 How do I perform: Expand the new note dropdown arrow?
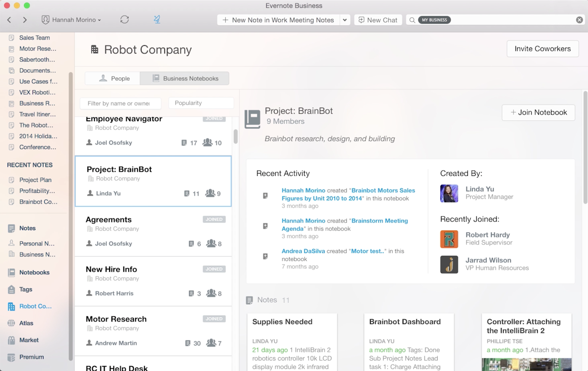345,20
